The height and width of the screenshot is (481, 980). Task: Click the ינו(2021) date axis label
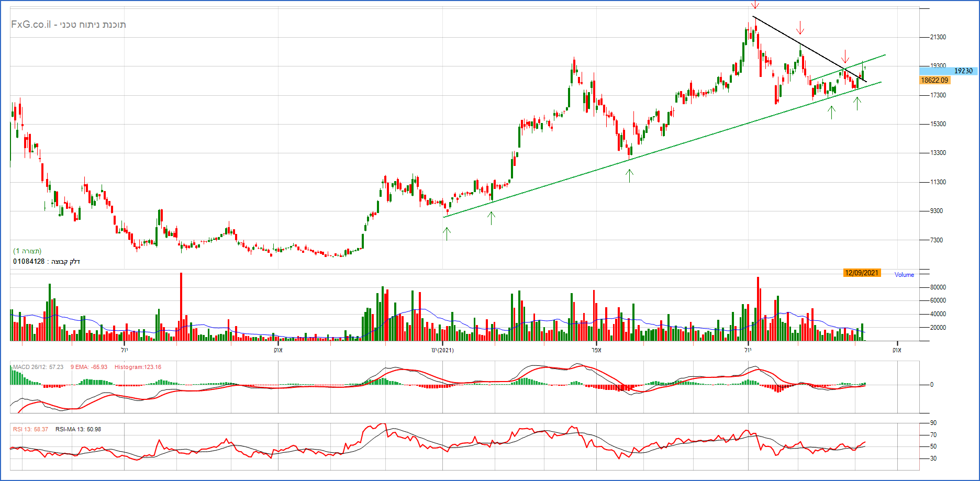click(x=442, y=350)
